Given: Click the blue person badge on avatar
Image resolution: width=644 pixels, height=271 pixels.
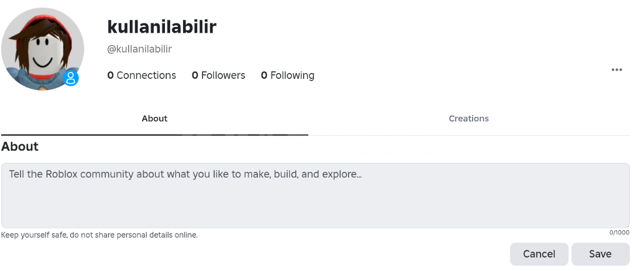Looking at the screenshot, I should click(71, 78).
